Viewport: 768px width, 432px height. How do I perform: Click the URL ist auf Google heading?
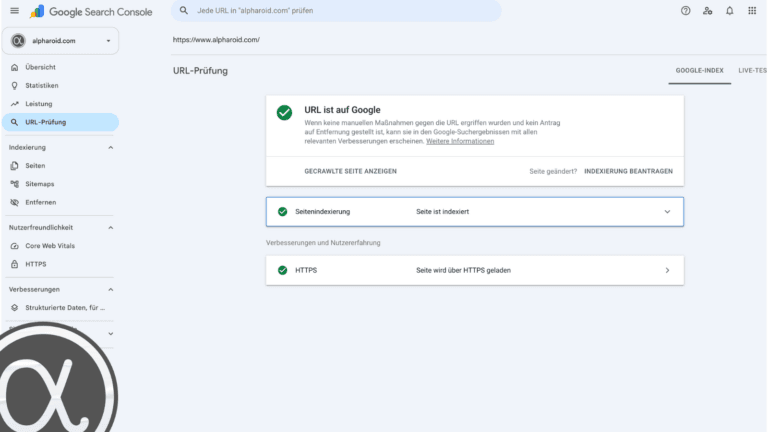click(342, 110)
